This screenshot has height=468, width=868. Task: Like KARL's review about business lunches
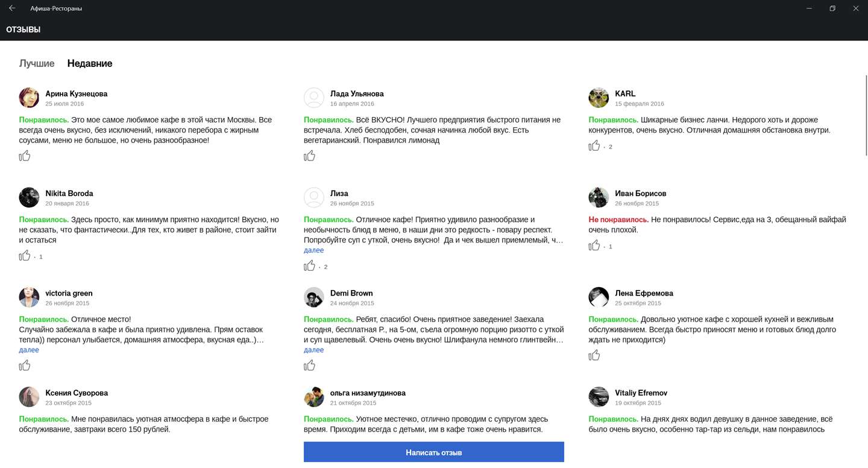(594, 146)
